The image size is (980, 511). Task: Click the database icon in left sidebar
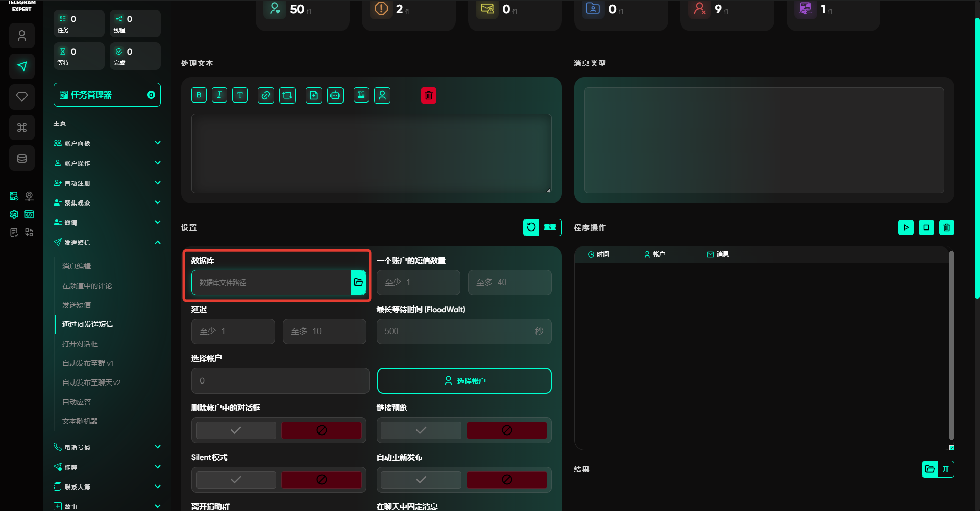[x=22, y=158]
